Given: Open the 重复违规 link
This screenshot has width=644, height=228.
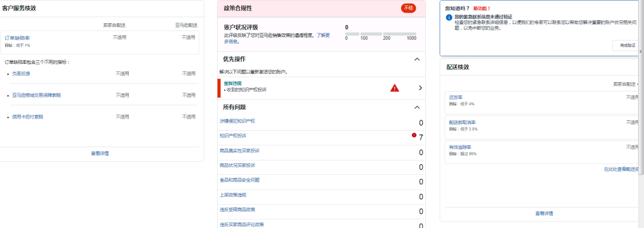Looking at the screenshot, I should [233, 83].
